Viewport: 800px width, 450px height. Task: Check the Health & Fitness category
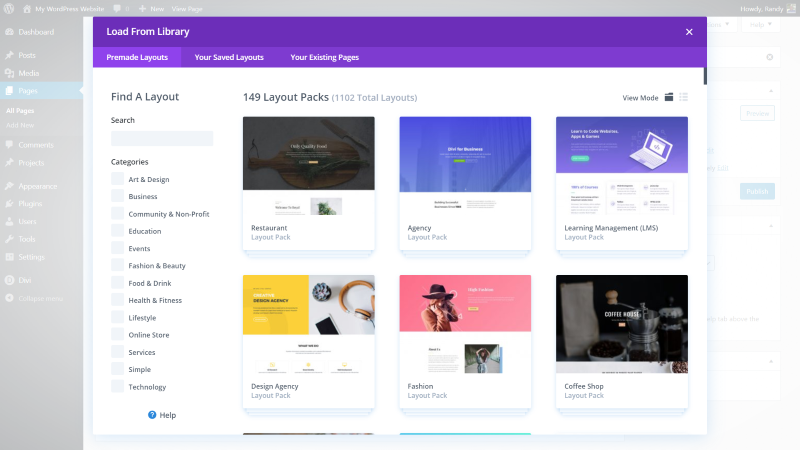coord(117,300)
